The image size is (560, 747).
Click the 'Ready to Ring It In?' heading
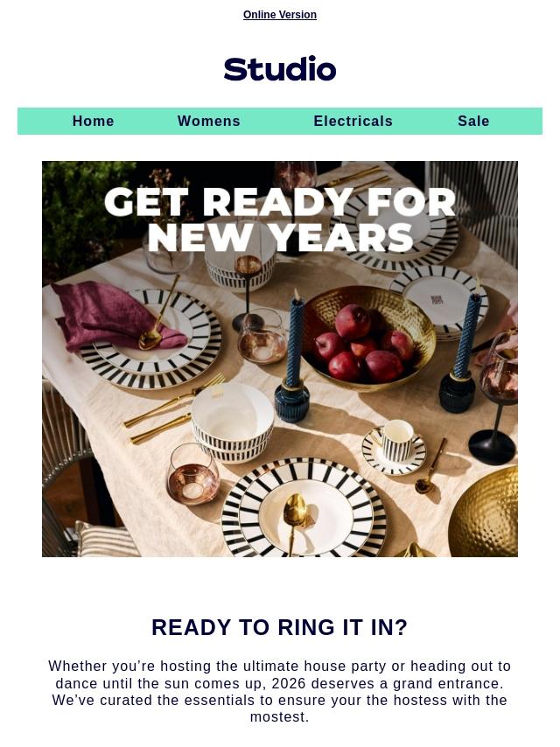click(x=280, y=627)
